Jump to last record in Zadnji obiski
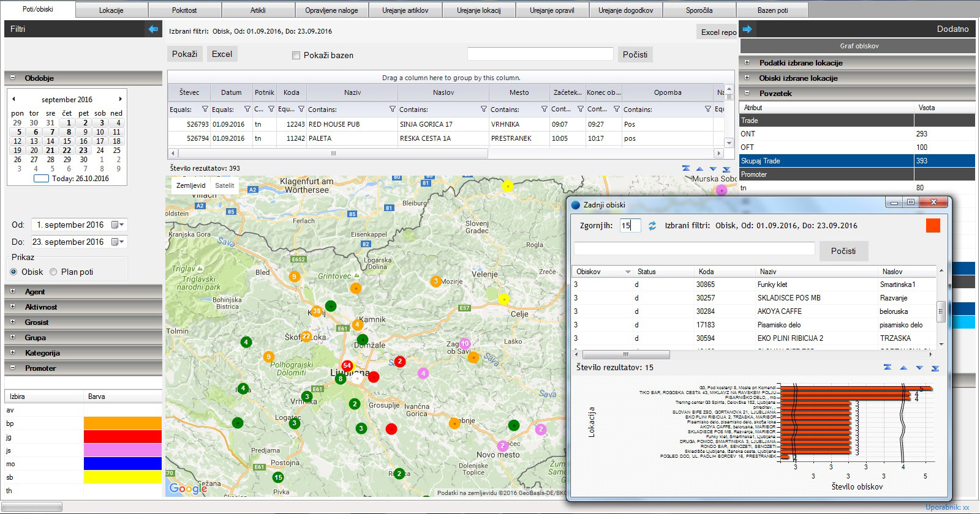 pos(935,368)
